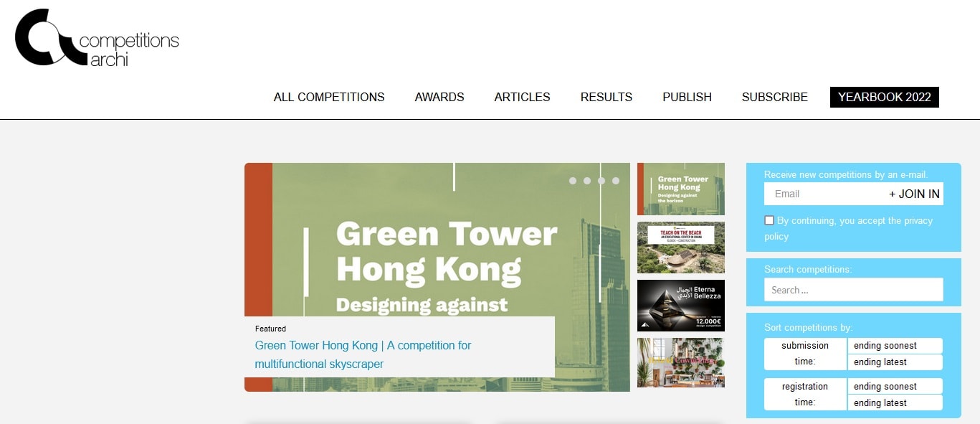Sort submission time by ending soonest
Screen dimensions: 980x424
click(x=894, y=346)
